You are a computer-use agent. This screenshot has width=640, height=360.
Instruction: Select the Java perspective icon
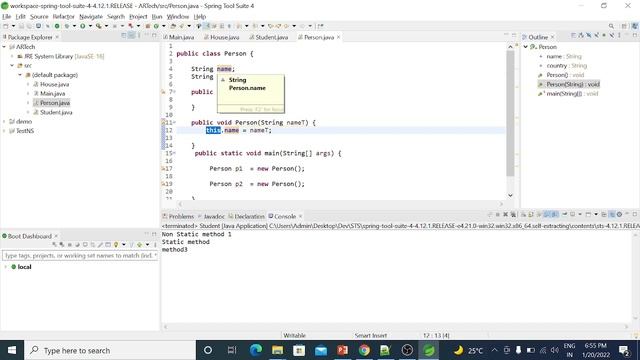(635, 26)
